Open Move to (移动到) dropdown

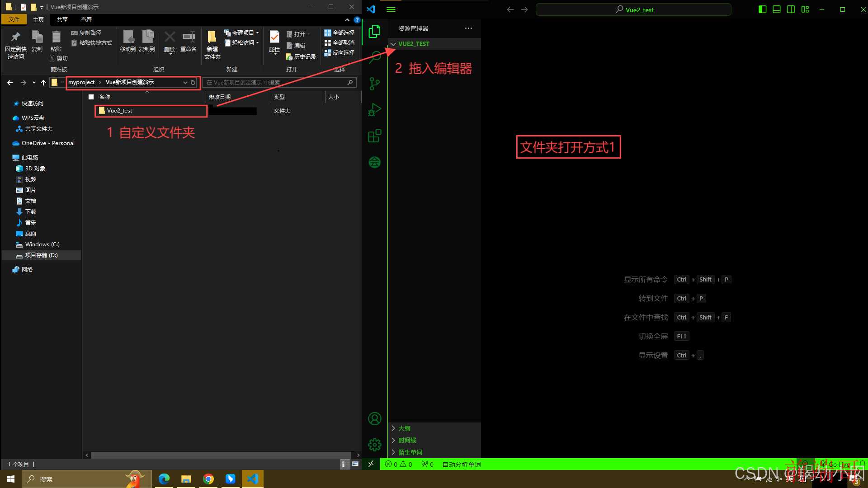point(128,42)
